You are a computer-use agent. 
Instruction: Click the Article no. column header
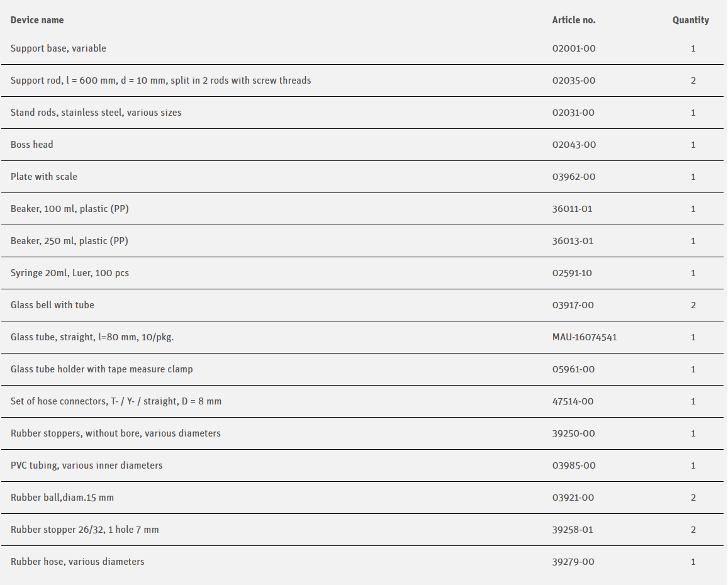[573, 20]
